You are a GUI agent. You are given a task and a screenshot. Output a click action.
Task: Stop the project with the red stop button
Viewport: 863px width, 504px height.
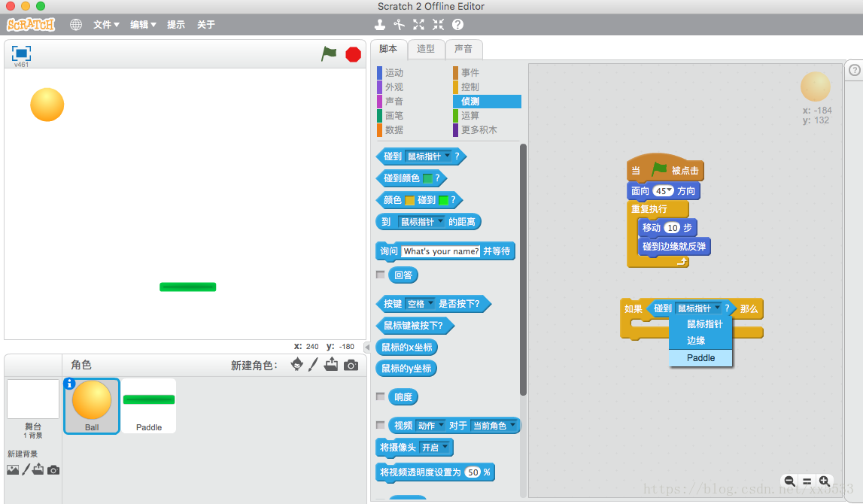tap(354, 54)
